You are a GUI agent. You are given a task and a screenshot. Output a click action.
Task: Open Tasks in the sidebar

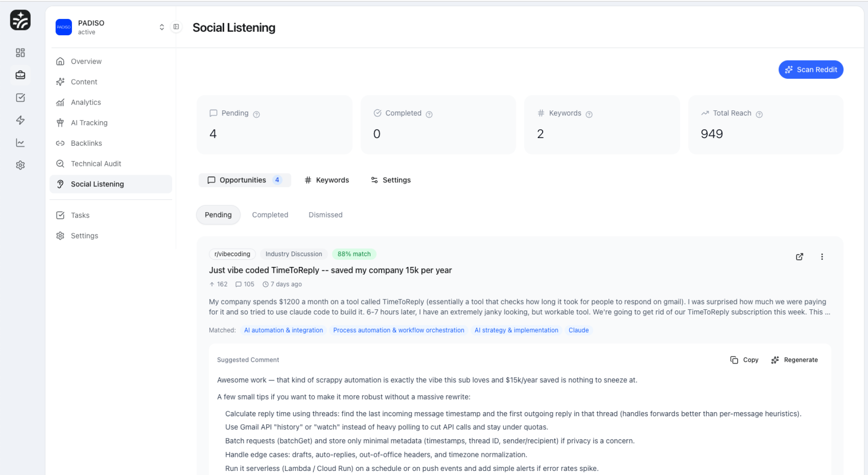point(111,215)
